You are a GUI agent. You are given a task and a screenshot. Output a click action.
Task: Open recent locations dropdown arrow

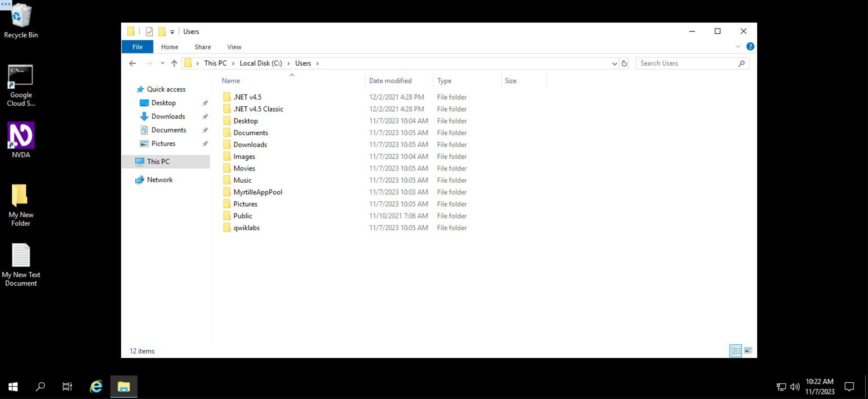(x=162, y=63)
